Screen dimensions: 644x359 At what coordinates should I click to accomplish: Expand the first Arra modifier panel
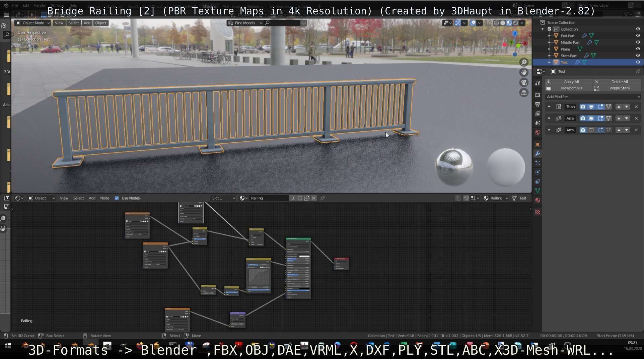coord(549,118)
